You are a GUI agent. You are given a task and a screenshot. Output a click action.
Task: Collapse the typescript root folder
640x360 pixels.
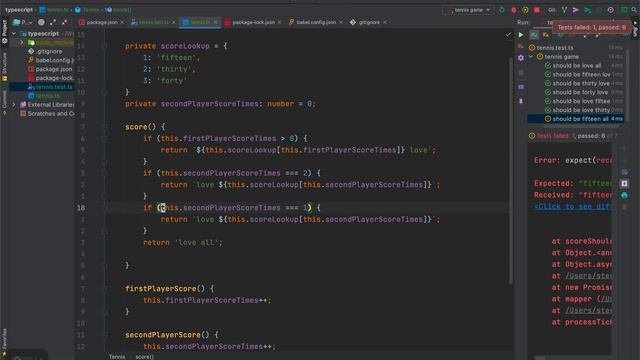(14, 33)
